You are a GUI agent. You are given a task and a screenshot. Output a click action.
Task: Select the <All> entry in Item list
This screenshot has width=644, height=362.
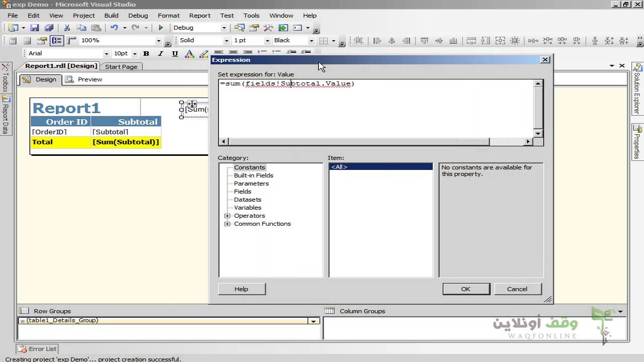pos(381,167)
